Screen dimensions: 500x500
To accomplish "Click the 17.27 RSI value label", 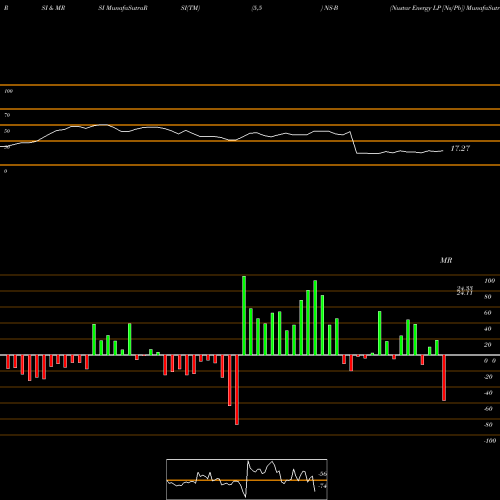I will 460,149.
